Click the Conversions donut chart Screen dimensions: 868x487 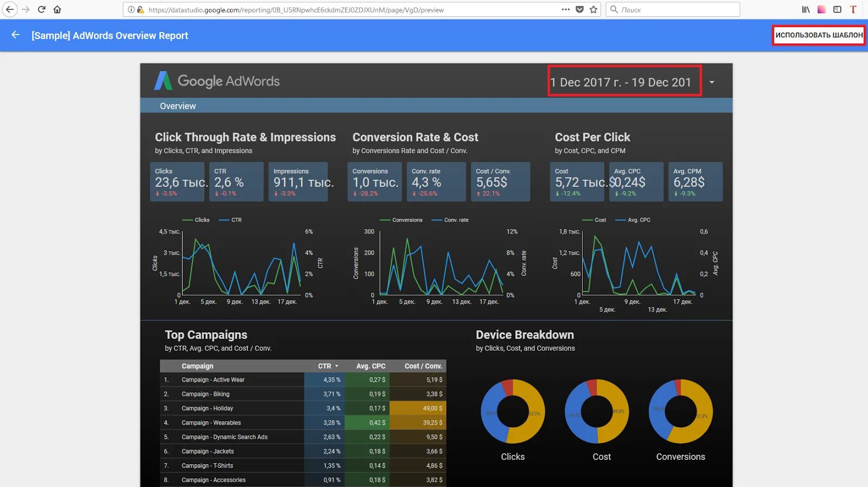[x=681, y=411]
